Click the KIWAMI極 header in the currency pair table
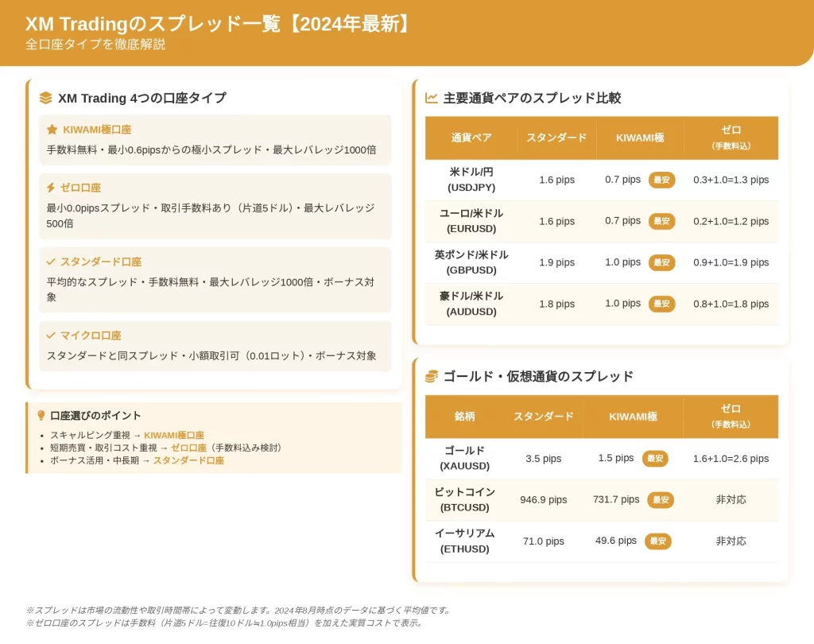 [x=640, y=138]
